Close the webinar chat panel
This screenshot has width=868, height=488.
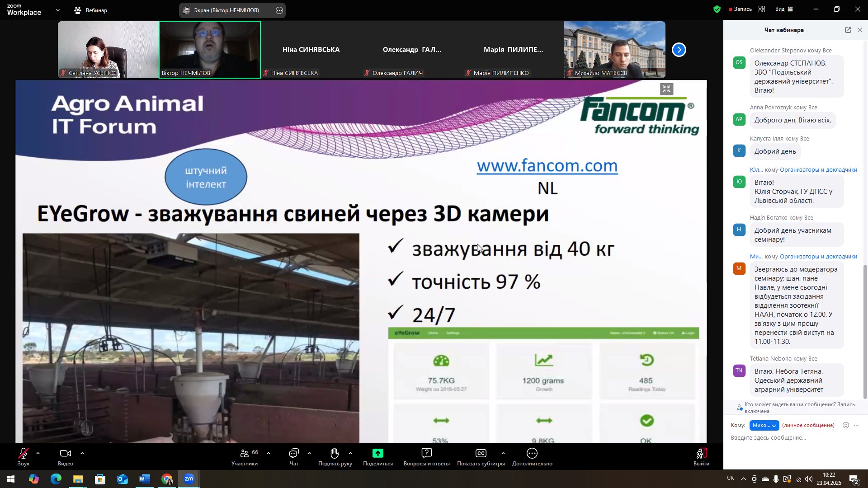click(x=860, y=30)
